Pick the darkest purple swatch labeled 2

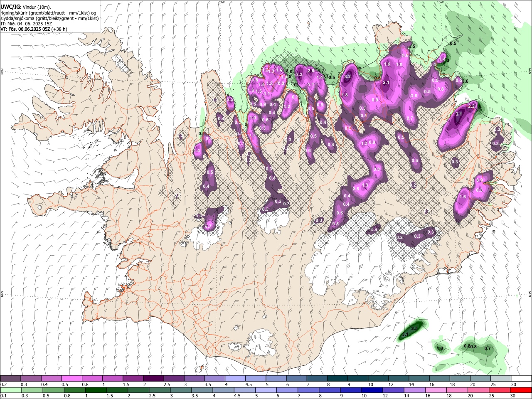(153, 378)
